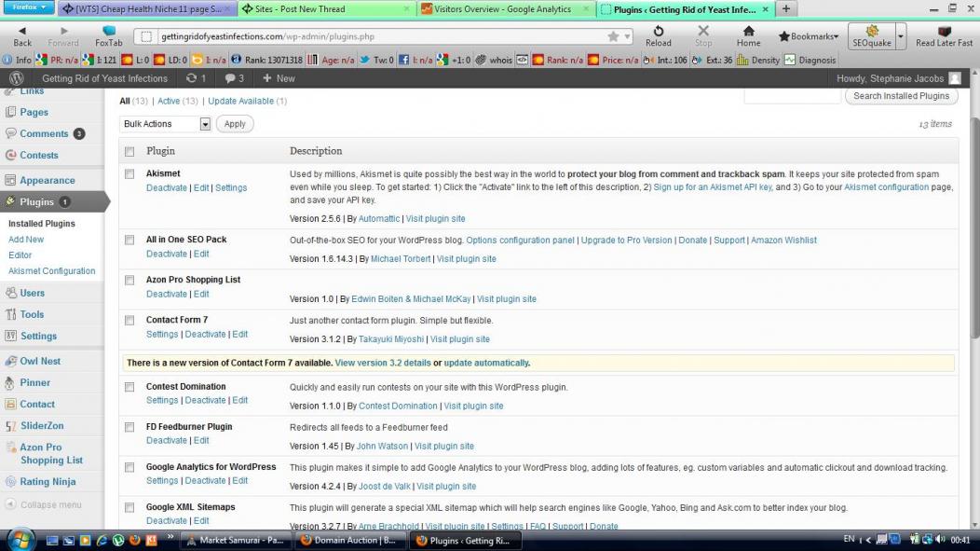The image size is (980, 551).
Task: Open the Bulk Actions dropdown
Action: (x=166, y=124)
